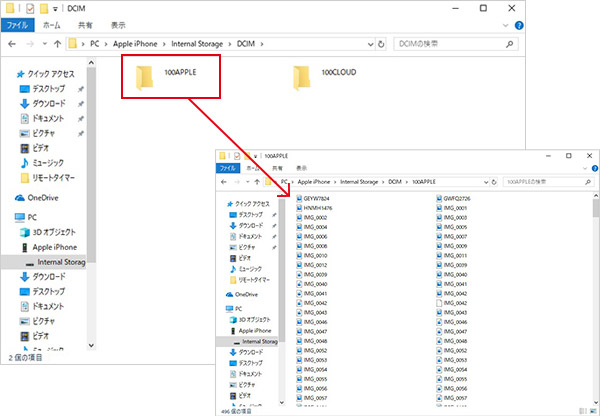The width and height of the screenshot is (600, 416).
Task: Select the GWFQ2726 file
Action: click(x=458, y=199)
